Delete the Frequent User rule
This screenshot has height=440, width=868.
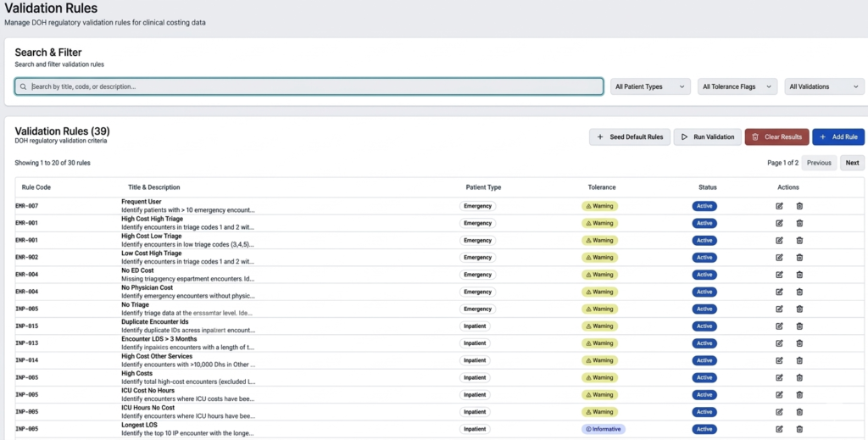click(799, 206)
